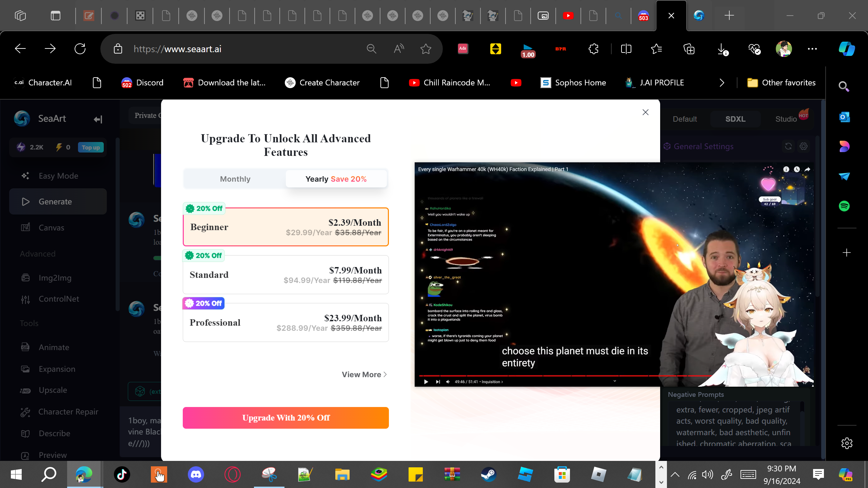Image resolution: width=868 pixels, height=488 pixels.
Task: Open browser Settings and more menu
Action: coord(812,49)
